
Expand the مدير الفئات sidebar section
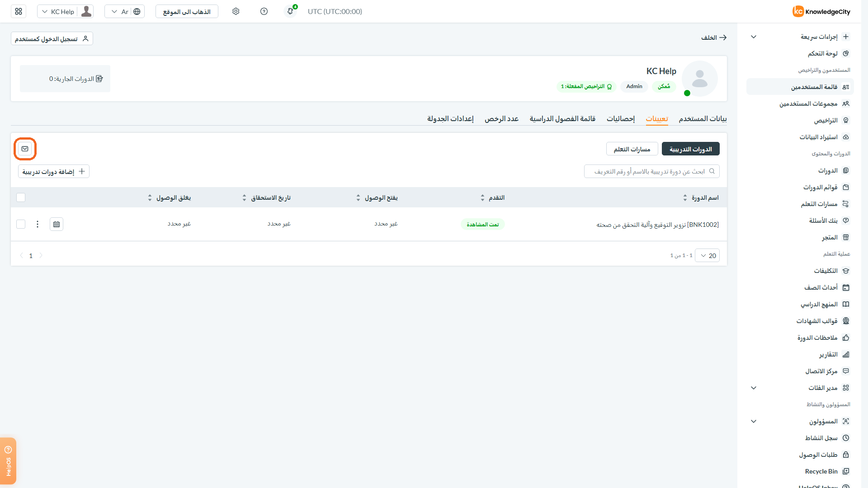pyautogui.click(x=754, y=388)
